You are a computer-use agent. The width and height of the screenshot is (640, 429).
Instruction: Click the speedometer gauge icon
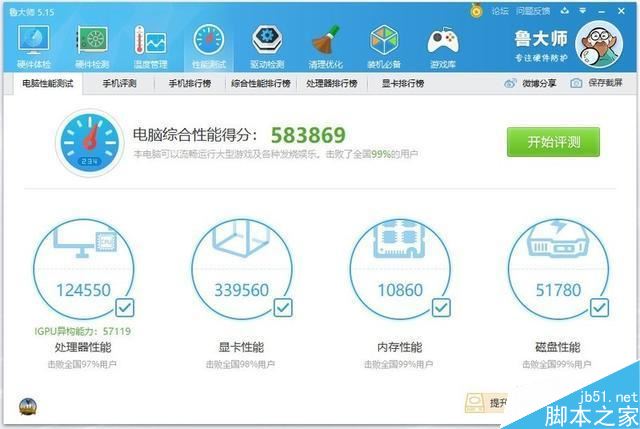point(89,142)
